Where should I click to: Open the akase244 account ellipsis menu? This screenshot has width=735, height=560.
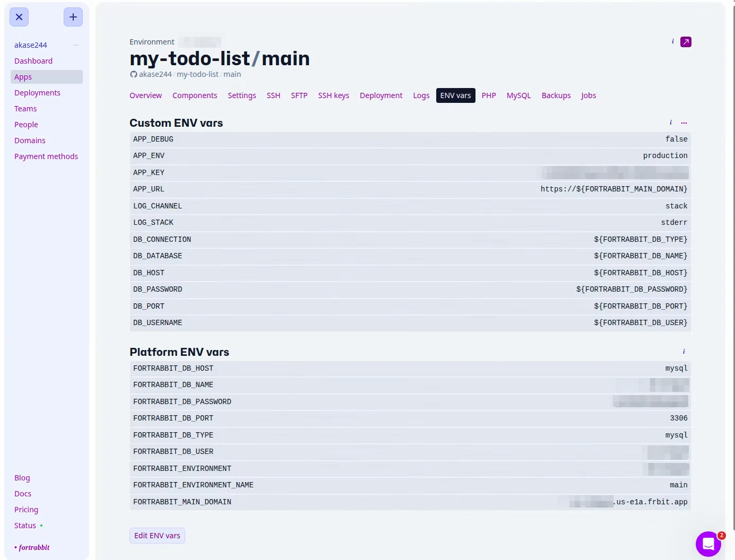click(76, 45)
